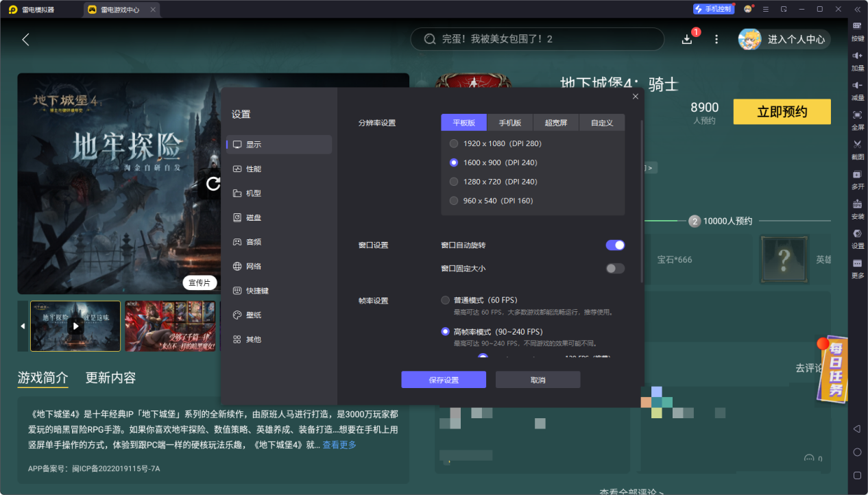
Task: Click the 手机控制 title bar button
Action: [x=714, y=9]
